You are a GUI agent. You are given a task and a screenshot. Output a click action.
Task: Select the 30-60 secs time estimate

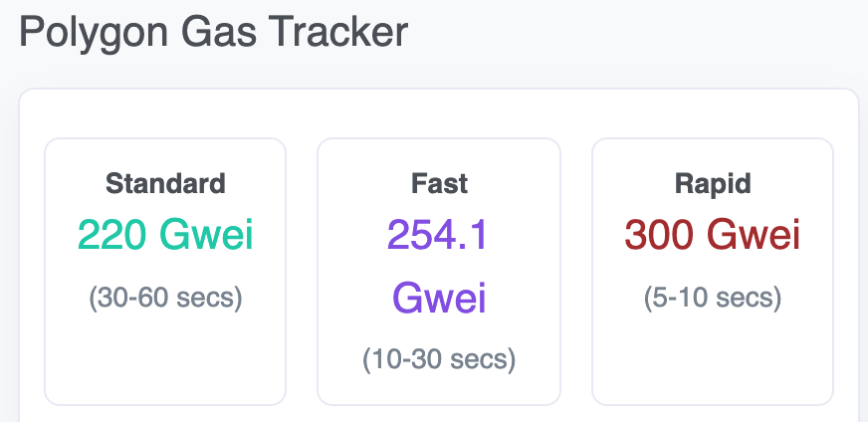pos(165,298)
